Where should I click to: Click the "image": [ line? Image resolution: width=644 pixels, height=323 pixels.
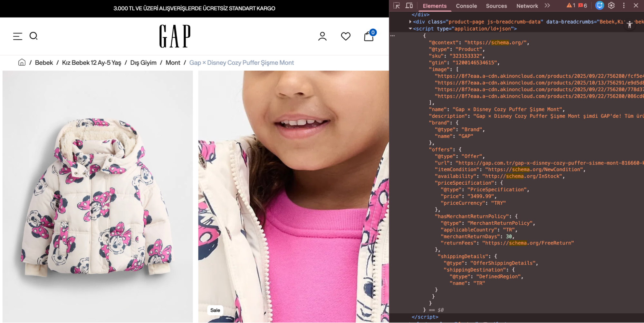(x=443, y=69)
